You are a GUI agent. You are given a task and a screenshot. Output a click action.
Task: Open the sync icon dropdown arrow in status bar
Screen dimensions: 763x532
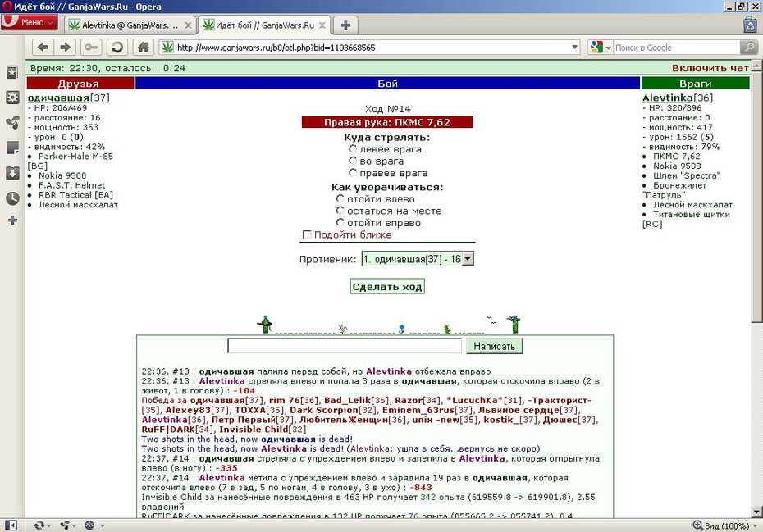pyautogui.click(x=48, y=525)
